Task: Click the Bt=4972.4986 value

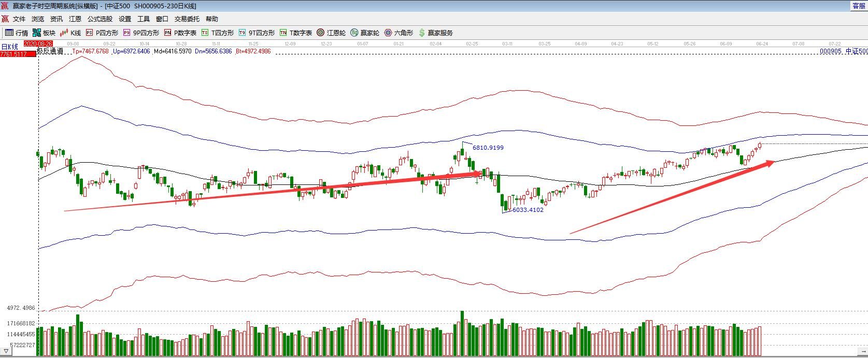Action: coord(253,51)
